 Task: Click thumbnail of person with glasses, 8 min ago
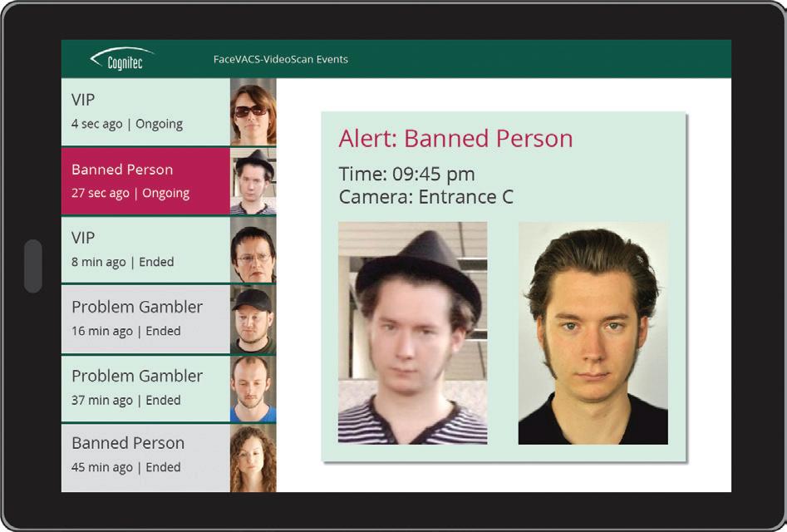tap(253, 249)
